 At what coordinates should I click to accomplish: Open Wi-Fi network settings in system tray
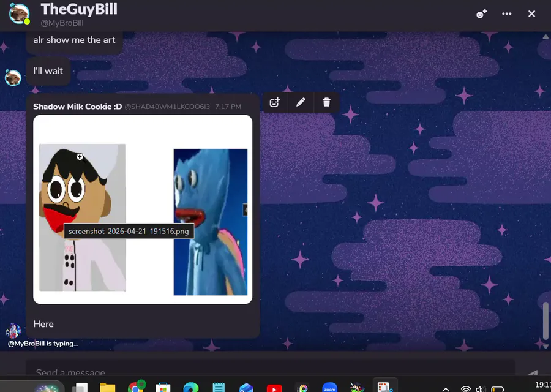pyautogui.click(x=466, y=389)
